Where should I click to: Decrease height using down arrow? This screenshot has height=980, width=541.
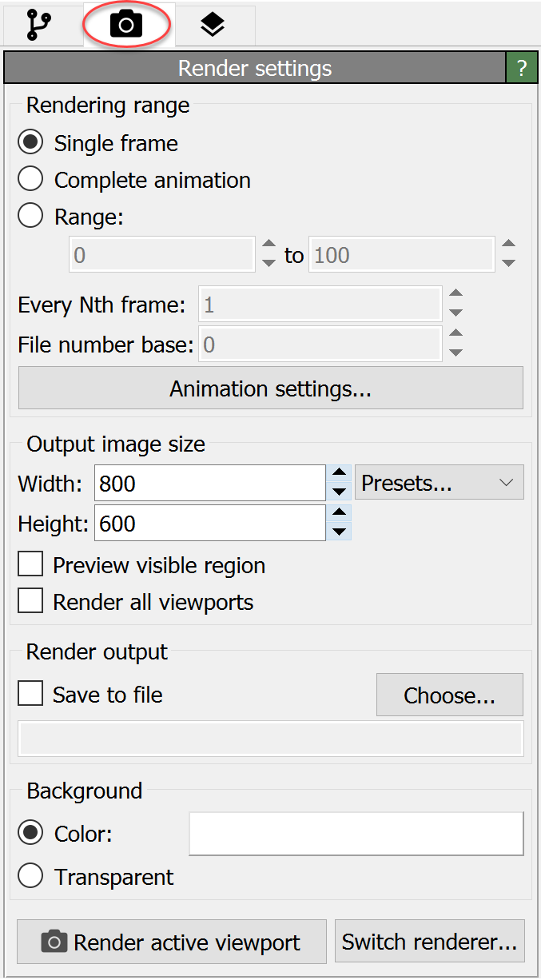339,532
